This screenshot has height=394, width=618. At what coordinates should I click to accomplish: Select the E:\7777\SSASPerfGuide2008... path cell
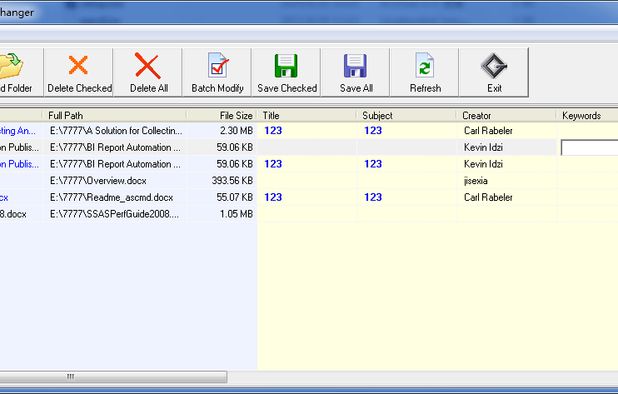(114, 214)
